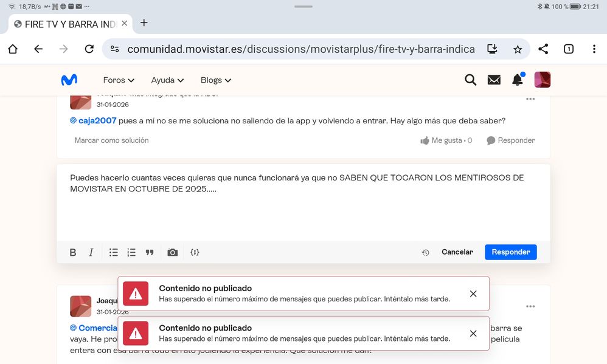The height and width of the screenshot is (364, 607).
Task: Open the site search magnifier
Action: click(x=470, y=80)
